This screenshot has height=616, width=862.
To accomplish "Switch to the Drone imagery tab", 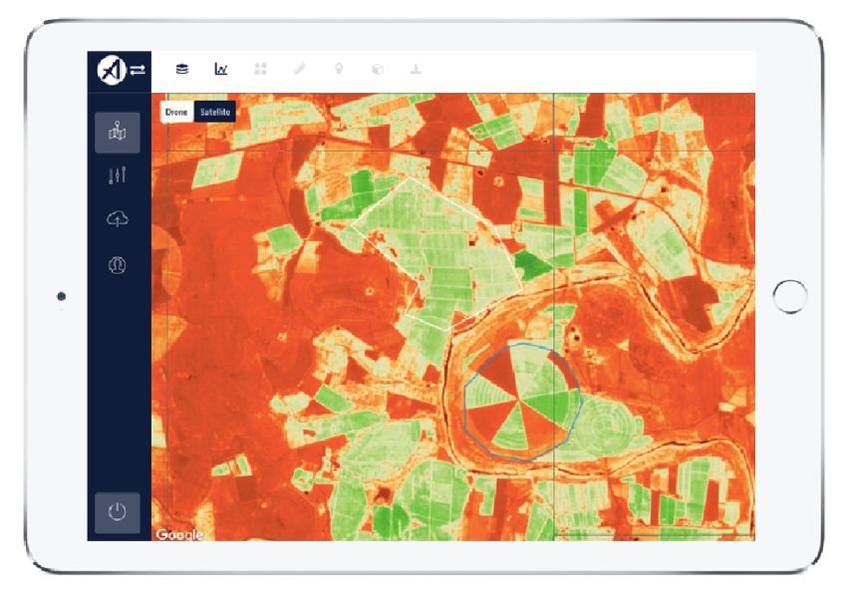I will coord(176,113).
